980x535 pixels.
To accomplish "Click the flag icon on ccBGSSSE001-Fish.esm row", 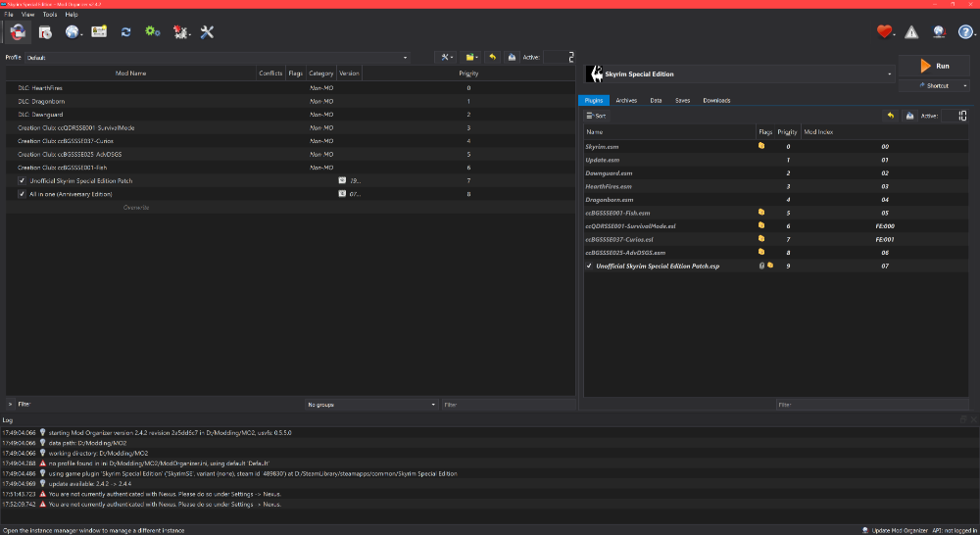I will tap(761, 213).
